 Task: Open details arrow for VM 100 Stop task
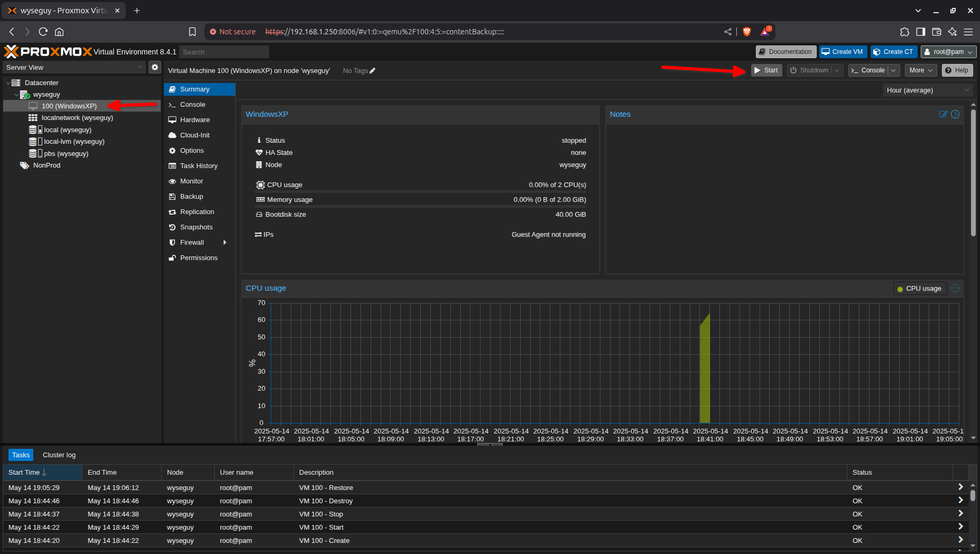point(960,513)
